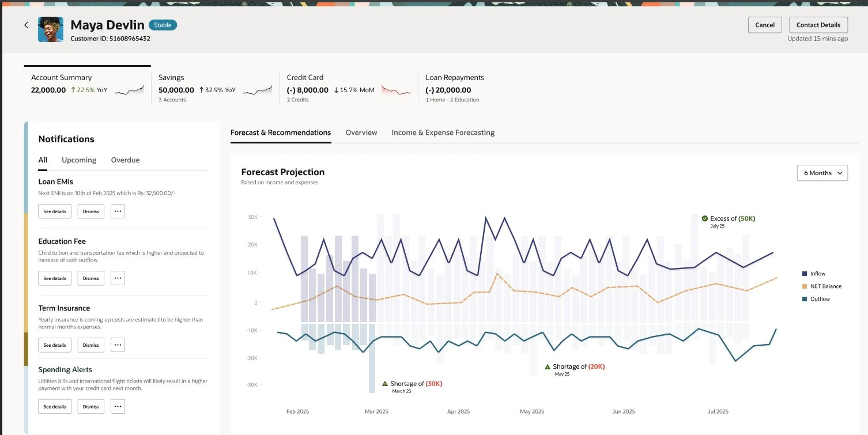868x435 pixels.
Task: Filter notifications by Overdue
Action: coord(125,160)
